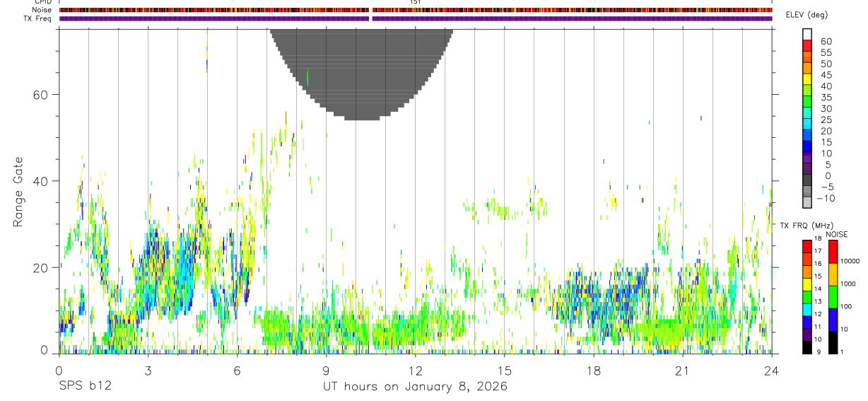Pick the cyan TX FRQ segment between 12 and 13
This screenshot has height=401, width=868.
807,309
